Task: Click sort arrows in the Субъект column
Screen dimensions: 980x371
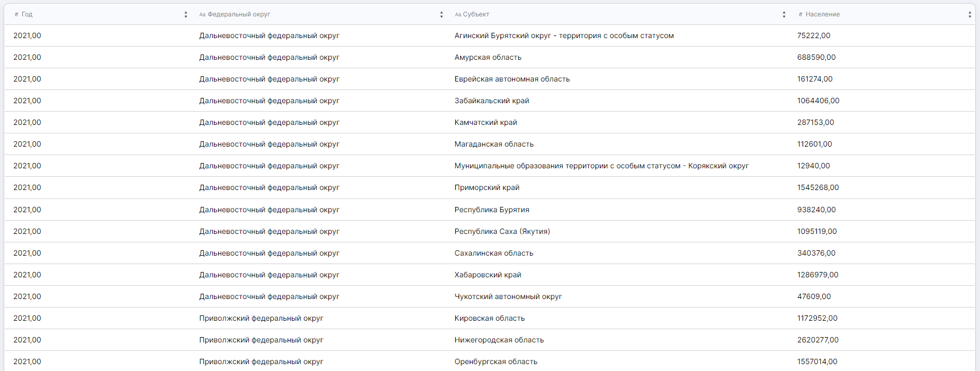Action: (x=784, y=15)
